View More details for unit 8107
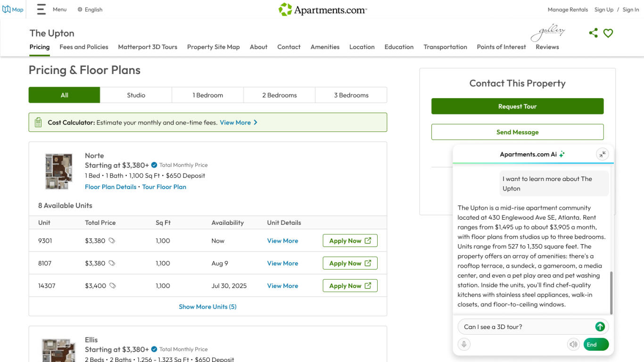Viewport: 644px width, 362px height. pyautogui.click(x=282, y=263)
